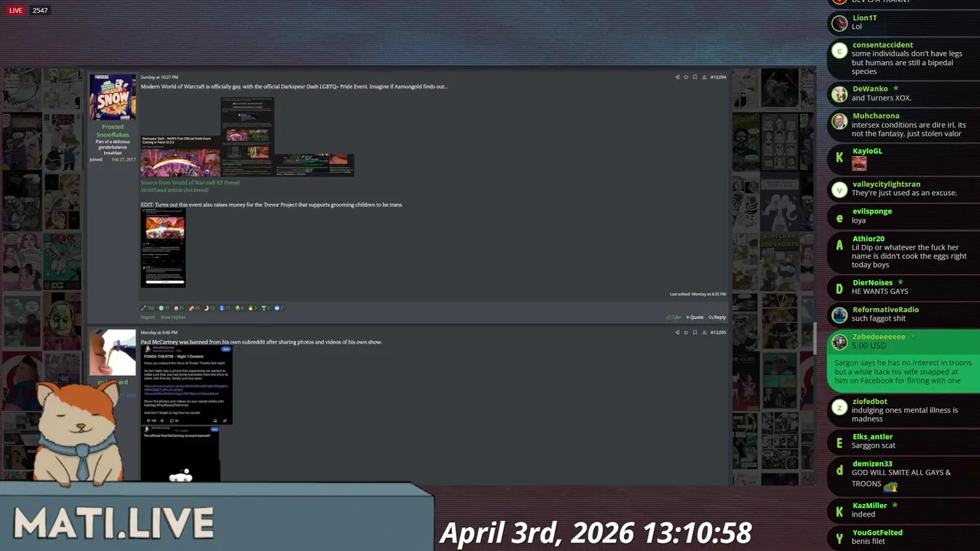This screenshot has width=980, height=551.
Task: Click demizen33's chat username
Action: point(872,464)
